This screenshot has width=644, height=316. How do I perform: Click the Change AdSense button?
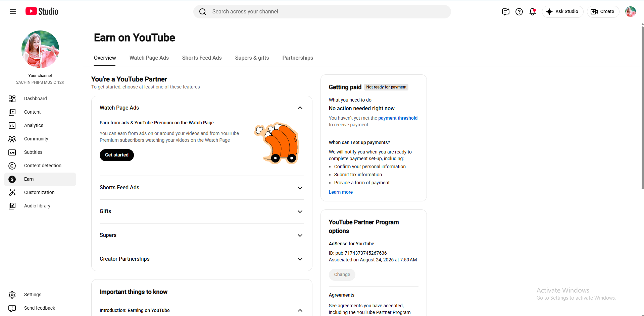click(x=342, y=275)
